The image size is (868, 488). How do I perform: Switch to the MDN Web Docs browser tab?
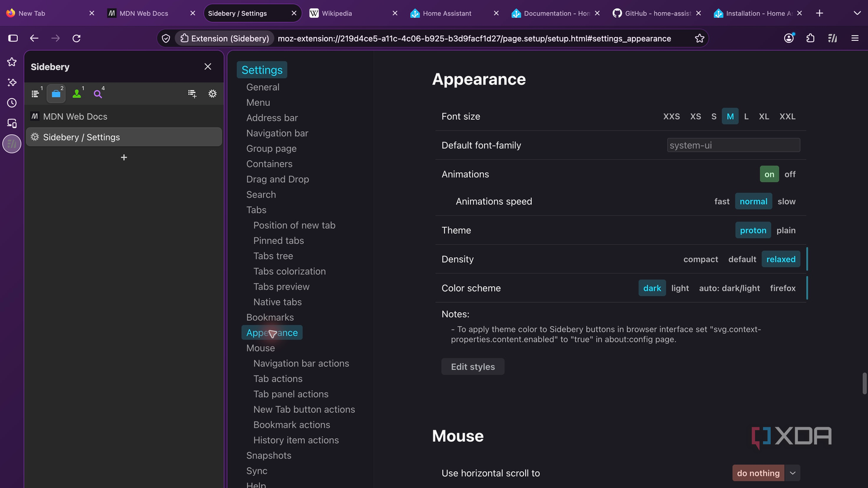152,13
